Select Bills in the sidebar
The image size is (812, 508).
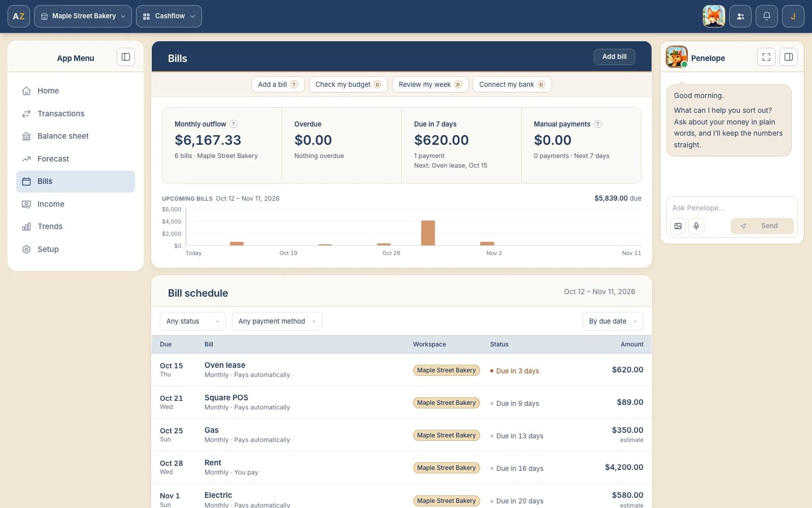[x=76, y=181]
